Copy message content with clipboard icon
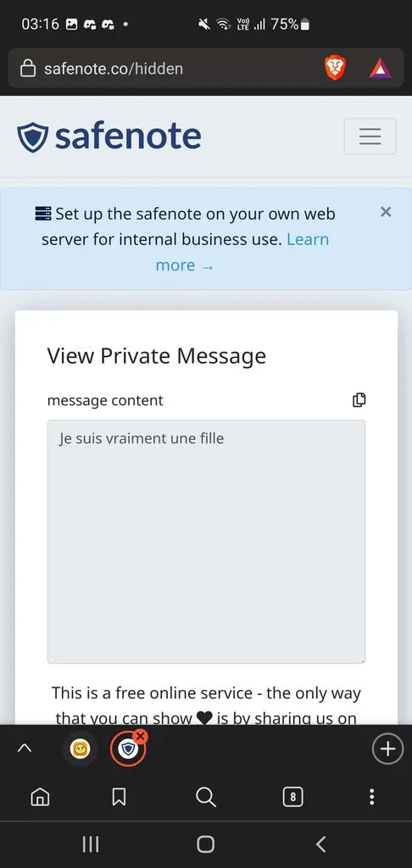412x868 pixels. (x=359, y=400)
